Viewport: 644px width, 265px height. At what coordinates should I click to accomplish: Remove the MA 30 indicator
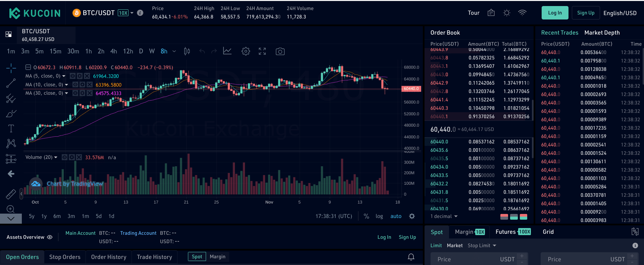tap(90, 93)
